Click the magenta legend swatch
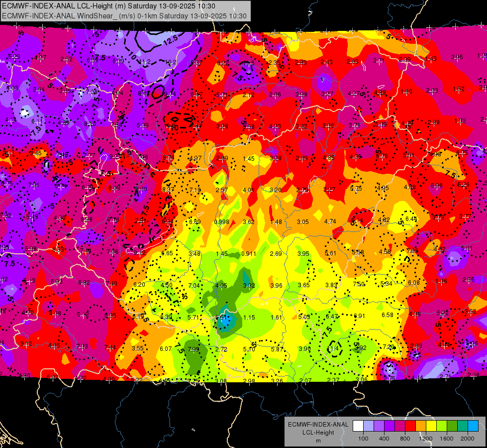Screen dimensions: 487x448 point(400,426)
